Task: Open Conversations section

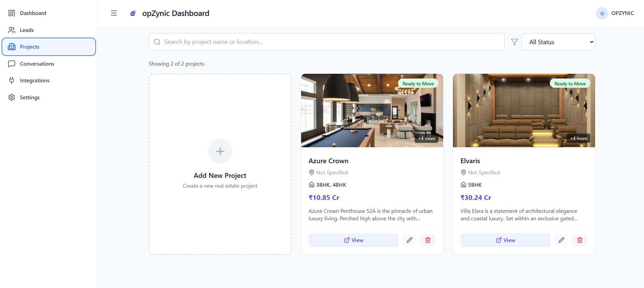Action: [x=49, y=64]
